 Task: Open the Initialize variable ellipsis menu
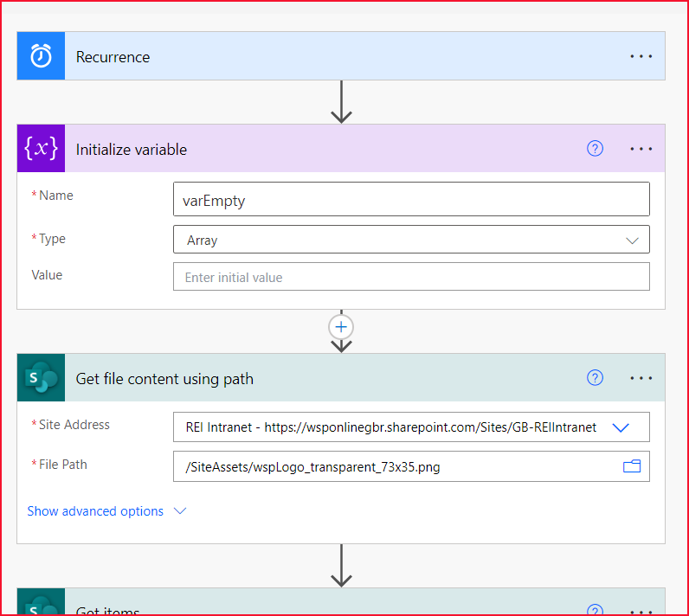coord(641,149)
